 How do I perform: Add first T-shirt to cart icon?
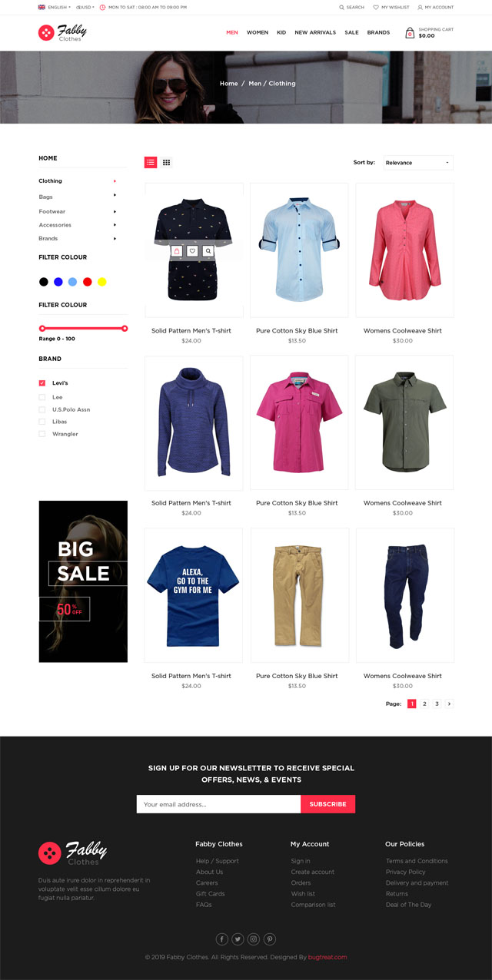(177, 251)
